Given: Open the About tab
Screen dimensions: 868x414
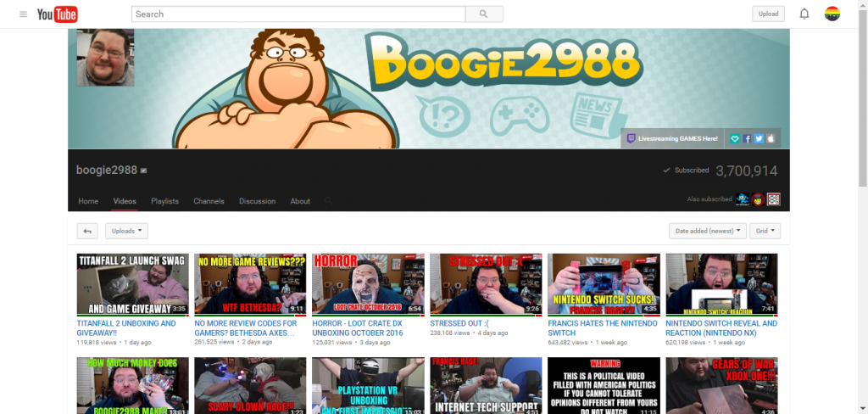Looking at the screenshot, I should [x=300, y=201].
